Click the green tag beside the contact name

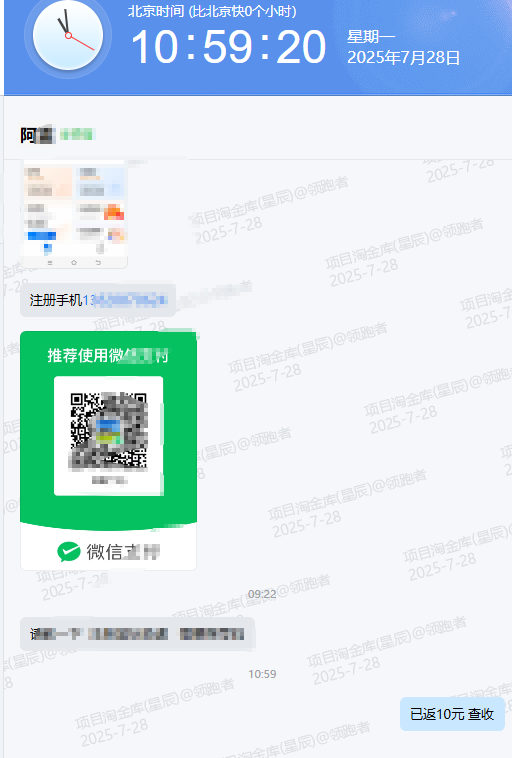[x=76, y=134]
